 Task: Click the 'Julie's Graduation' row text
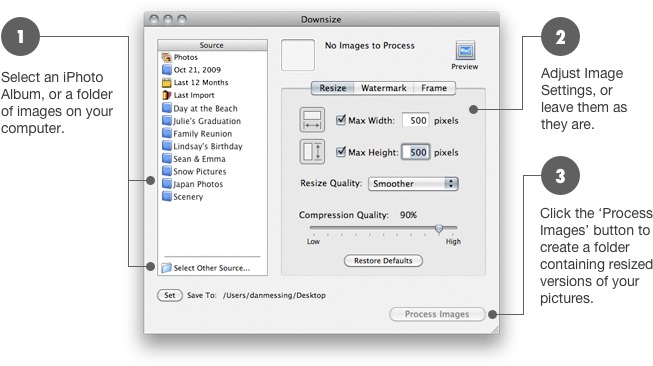point(207,121)
